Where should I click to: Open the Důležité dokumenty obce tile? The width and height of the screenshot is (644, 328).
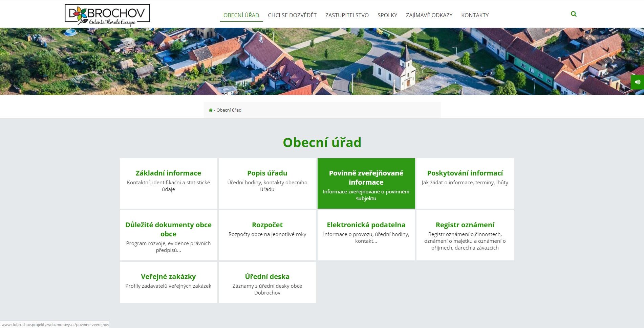[x=168, y=235]
